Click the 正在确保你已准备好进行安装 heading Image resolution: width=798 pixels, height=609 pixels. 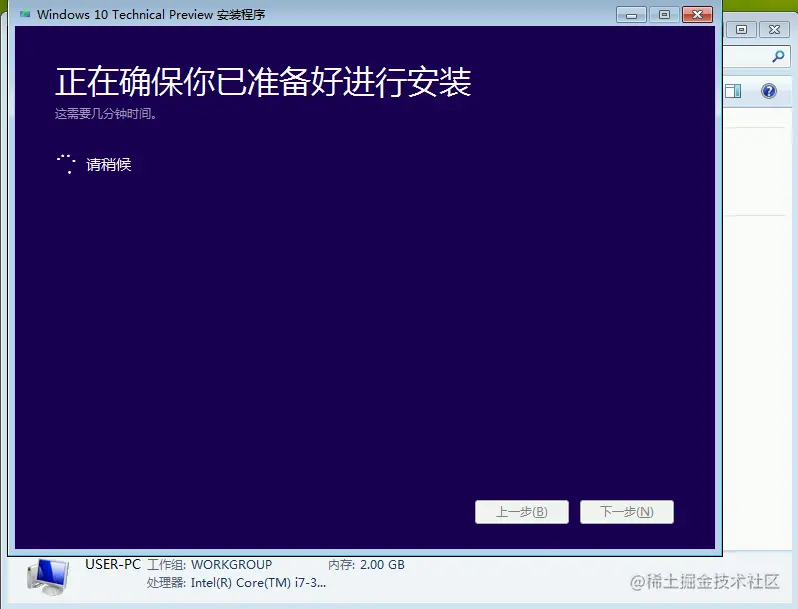[263, 81]
